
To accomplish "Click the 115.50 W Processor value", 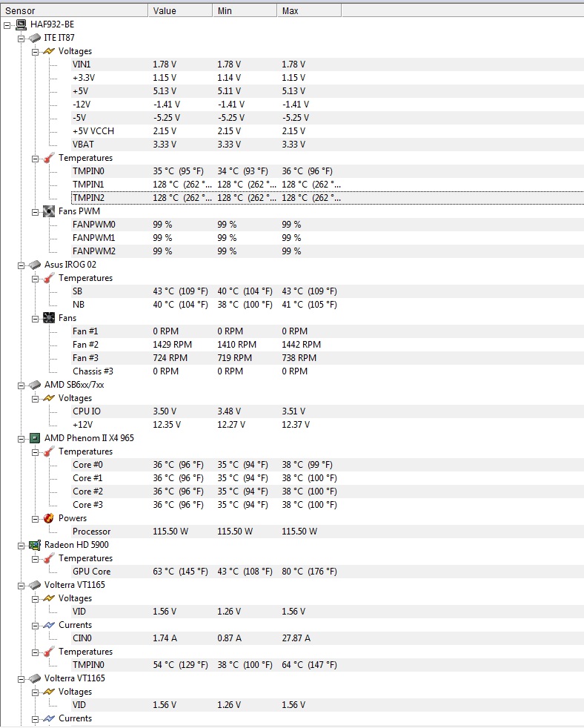I will [x=170, y=532].
